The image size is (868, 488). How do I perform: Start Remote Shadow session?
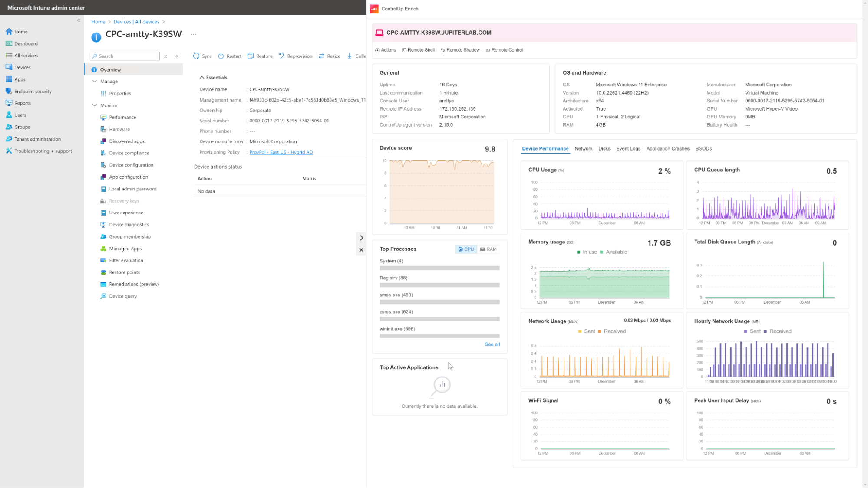(x=460, y=50)
